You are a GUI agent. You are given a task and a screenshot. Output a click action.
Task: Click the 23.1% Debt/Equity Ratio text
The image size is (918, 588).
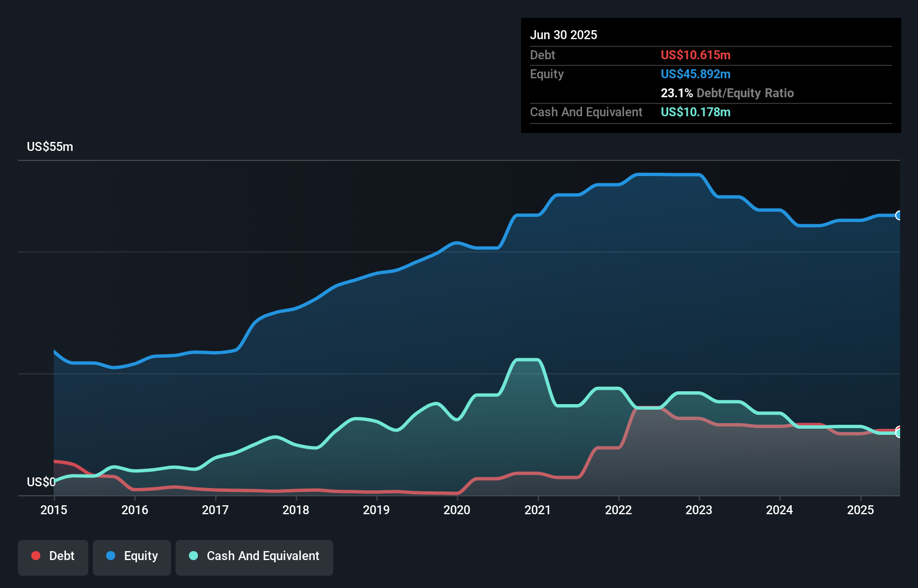coord(727,93)
